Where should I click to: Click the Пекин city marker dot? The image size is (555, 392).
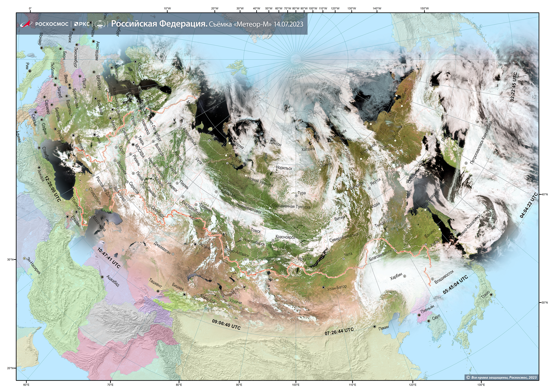(374, 327)
